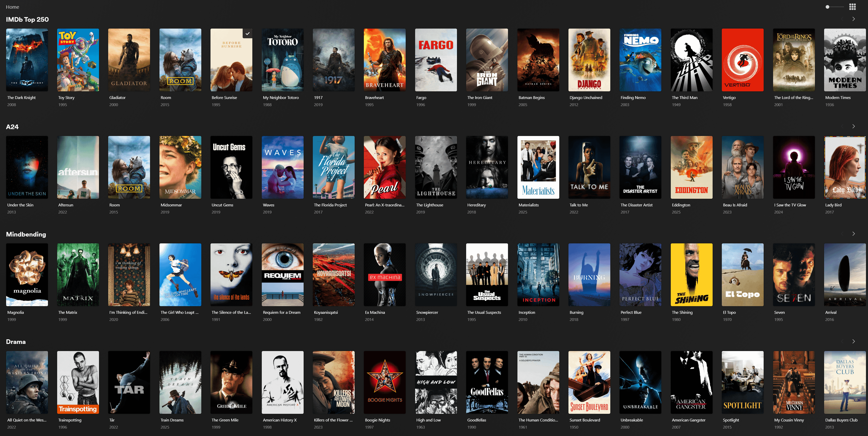Open the Arrival poster
The image size is (868, 436).
(845, 275)
